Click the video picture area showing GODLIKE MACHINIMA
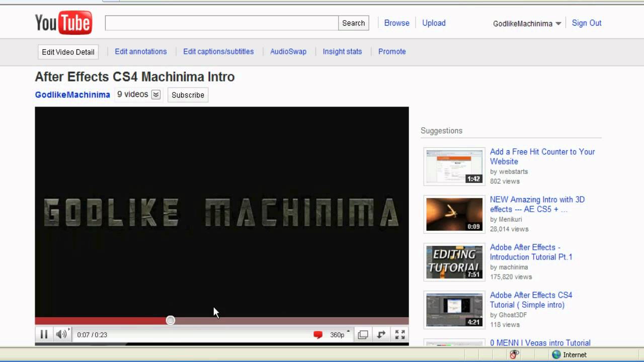The image size is (644, 362). (x=222, y=212)
